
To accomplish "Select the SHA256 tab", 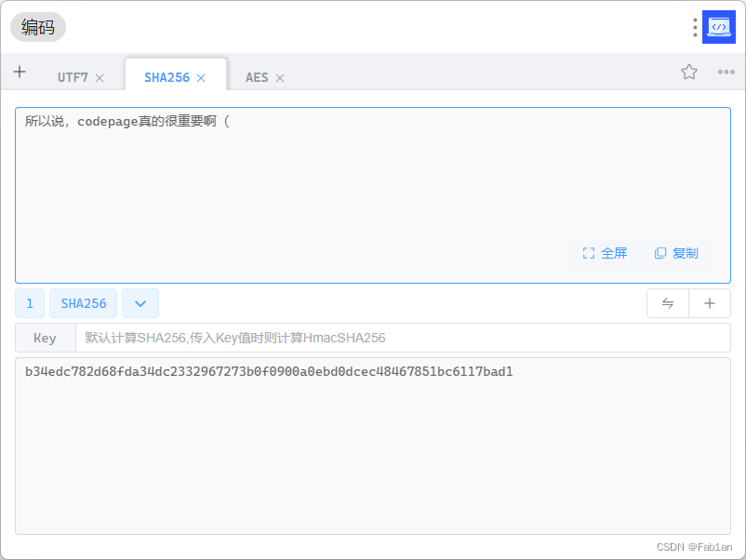I will (167, 77).
